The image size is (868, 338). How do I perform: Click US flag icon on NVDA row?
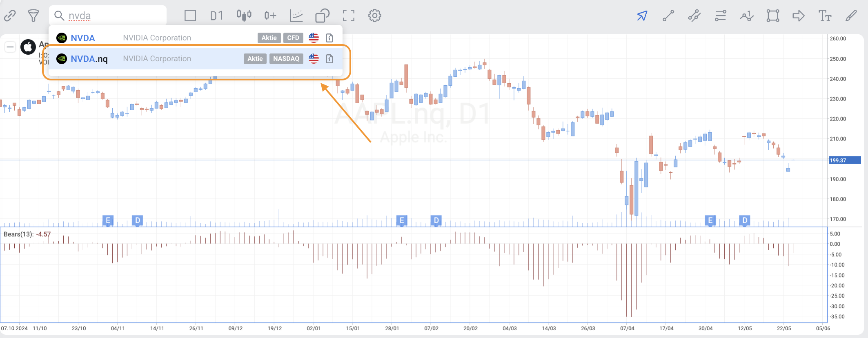pyautogui.click(x=314, y=38)
